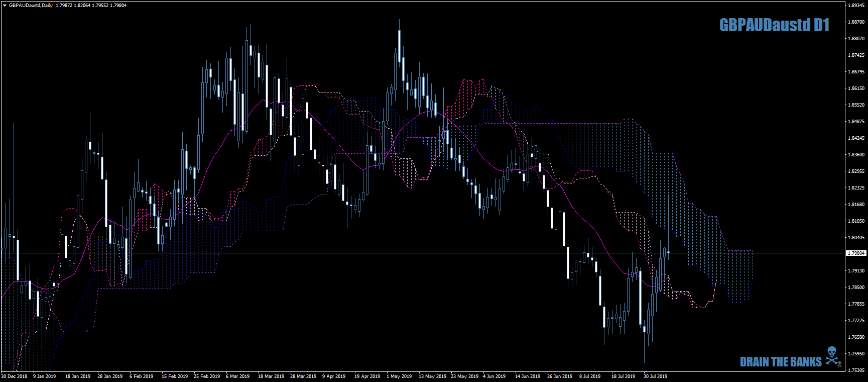The image size is (868, 382).
Task: Click the 28 Jan 2019 date on the time axis
Action: pos(110,376)
